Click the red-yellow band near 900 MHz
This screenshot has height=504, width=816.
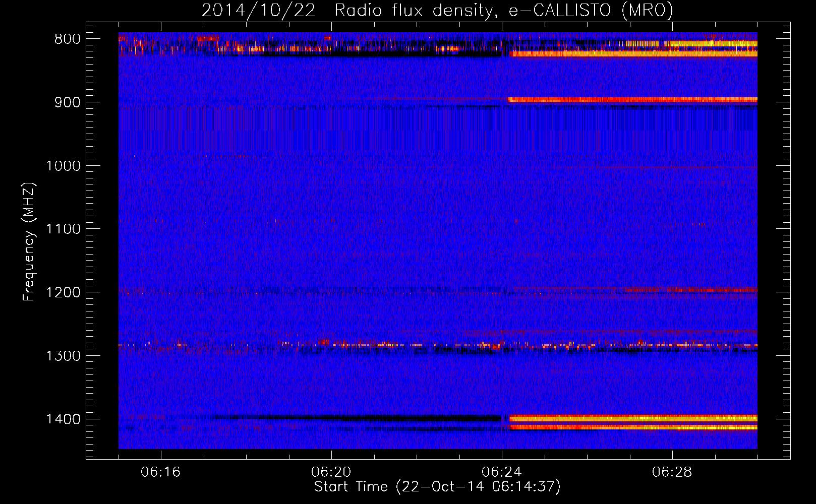pos(632,100)
